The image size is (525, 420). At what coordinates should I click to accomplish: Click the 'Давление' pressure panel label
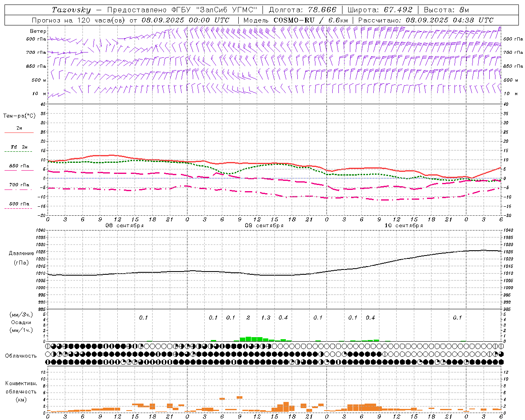pos(21,253)
